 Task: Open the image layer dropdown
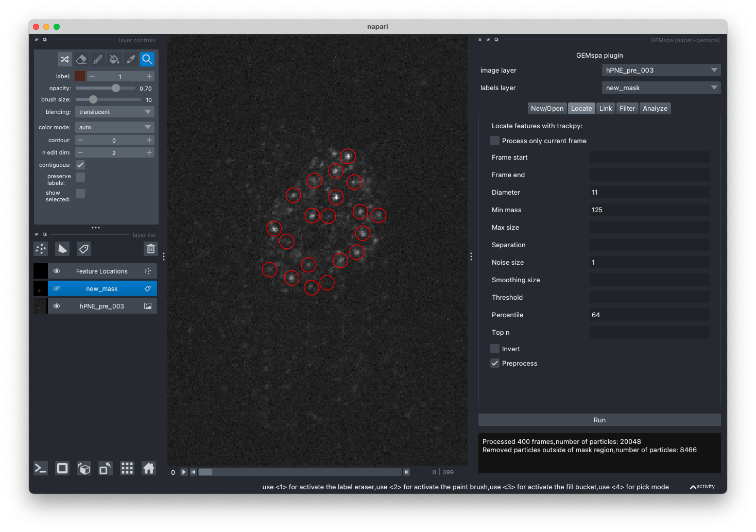point(661,71)
